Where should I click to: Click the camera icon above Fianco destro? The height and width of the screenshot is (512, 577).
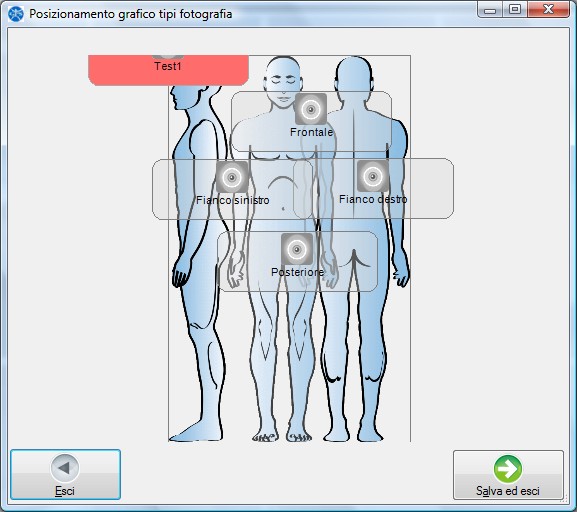point(373,176)
